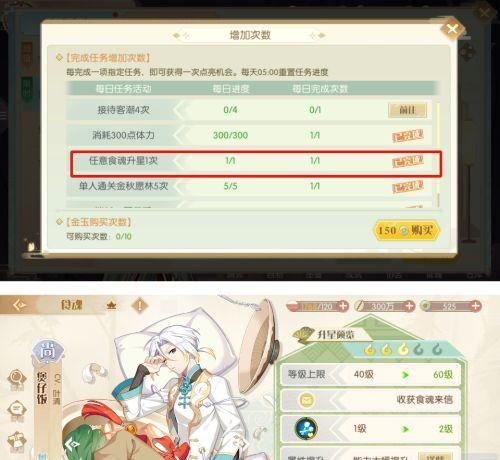Viewport: 500px width, 460px height.
Task: Click the 等级上限 40级 to 60级 row
Action: point(371,374)
